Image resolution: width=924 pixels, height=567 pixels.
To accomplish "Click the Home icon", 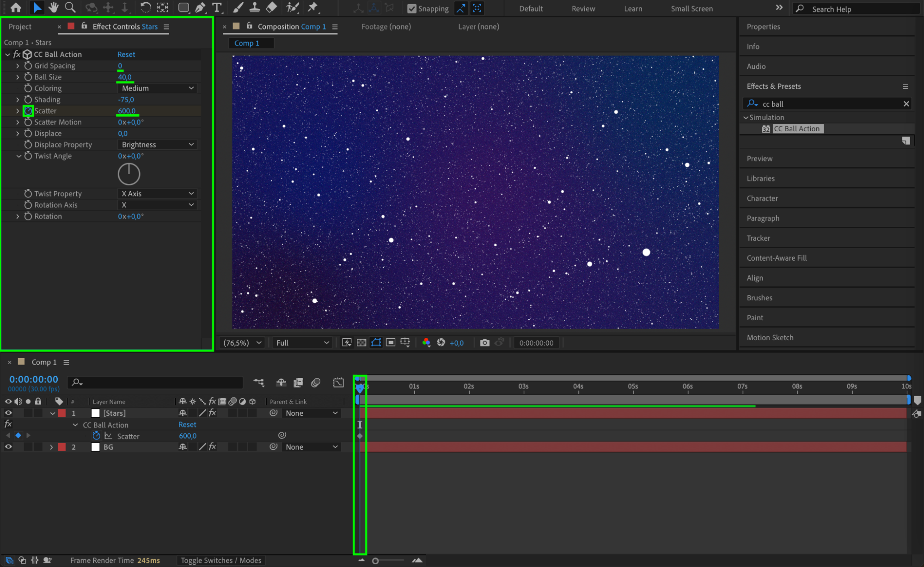I will [16, 7].
